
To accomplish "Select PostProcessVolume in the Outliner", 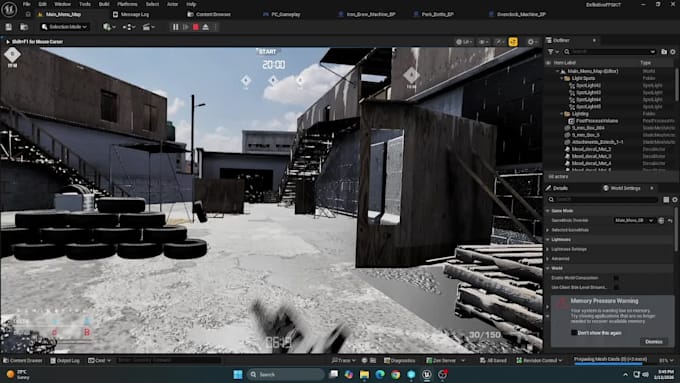I will point(597,121).
